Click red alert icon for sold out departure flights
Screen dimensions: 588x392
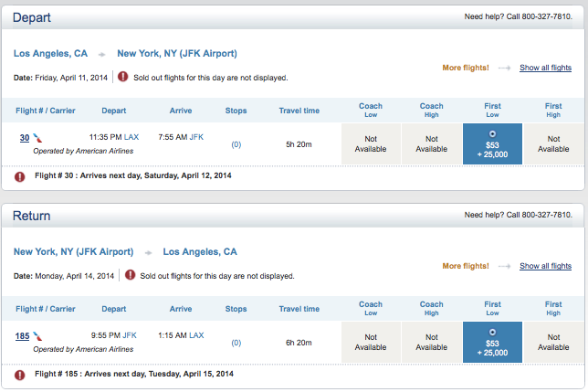tap(124, 77)
